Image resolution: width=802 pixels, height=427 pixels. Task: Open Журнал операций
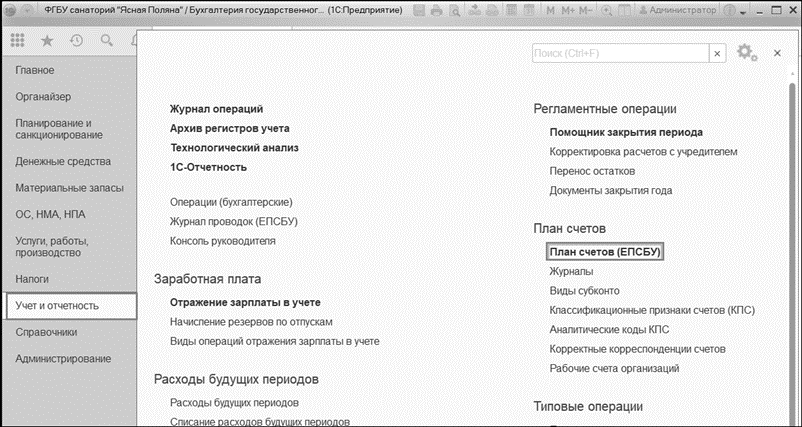(x=216, y=109)
